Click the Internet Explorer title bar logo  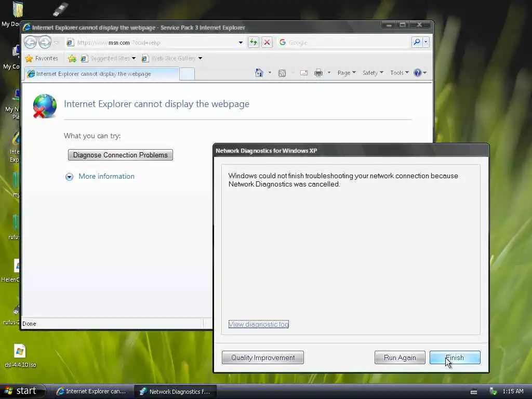(x=27, y=28)
